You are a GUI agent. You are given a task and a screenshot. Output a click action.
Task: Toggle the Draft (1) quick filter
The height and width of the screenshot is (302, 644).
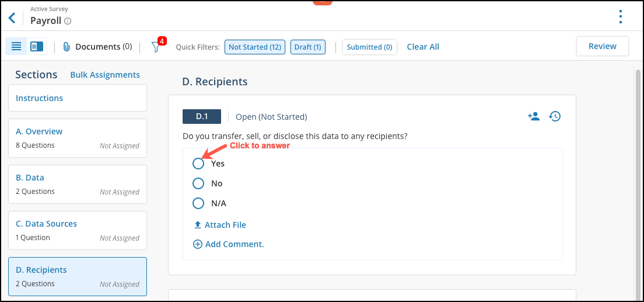click(308, 47)
